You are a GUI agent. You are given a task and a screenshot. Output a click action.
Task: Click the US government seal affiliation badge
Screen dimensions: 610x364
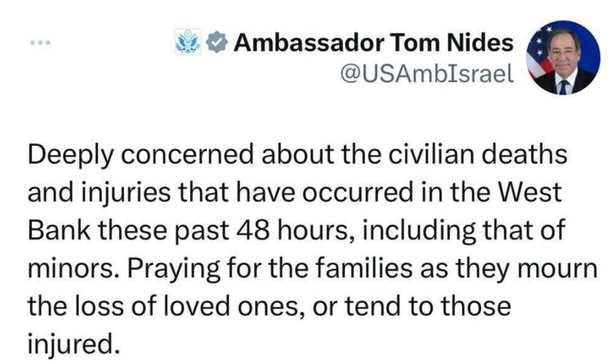tap(188, 42)
